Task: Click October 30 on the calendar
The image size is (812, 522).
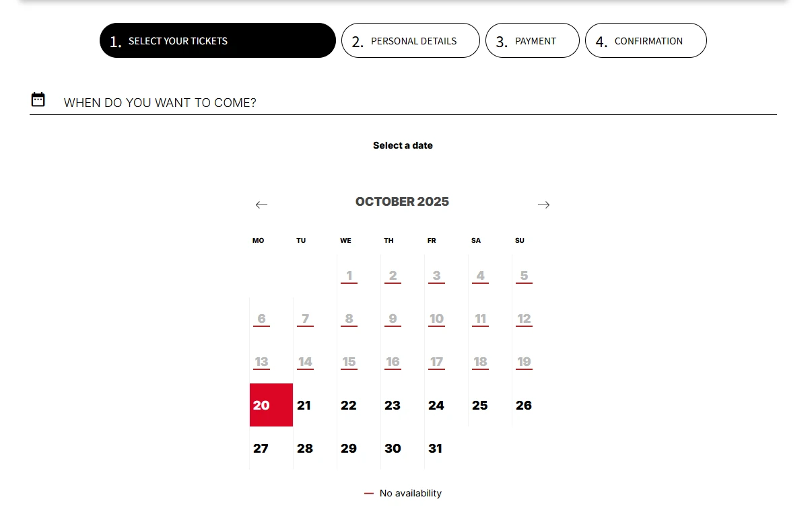Action: click(x=393, y=448)
